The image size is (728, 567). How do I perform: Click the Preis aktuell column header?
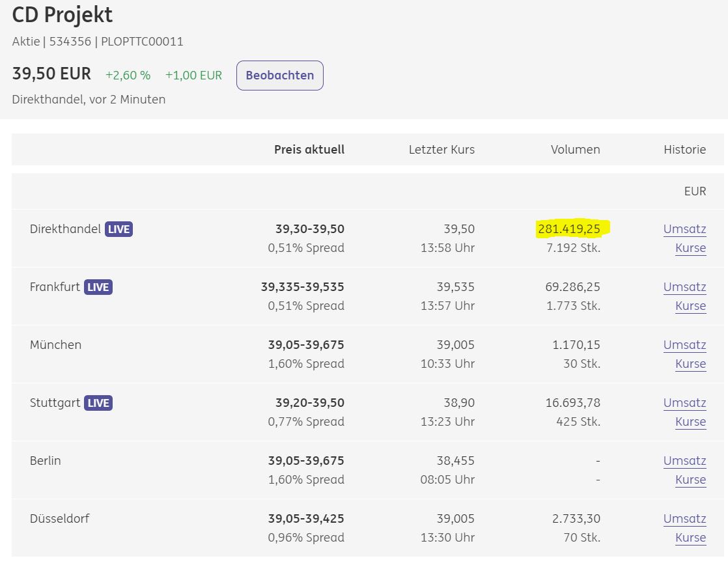click(x=309, y=150)
